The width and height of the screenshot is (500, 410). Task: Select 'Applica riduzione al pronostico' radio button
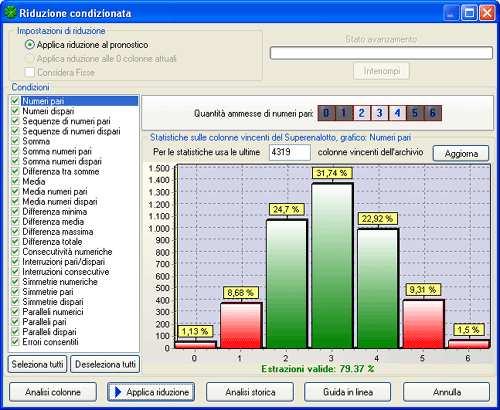(x=30, y=45)
